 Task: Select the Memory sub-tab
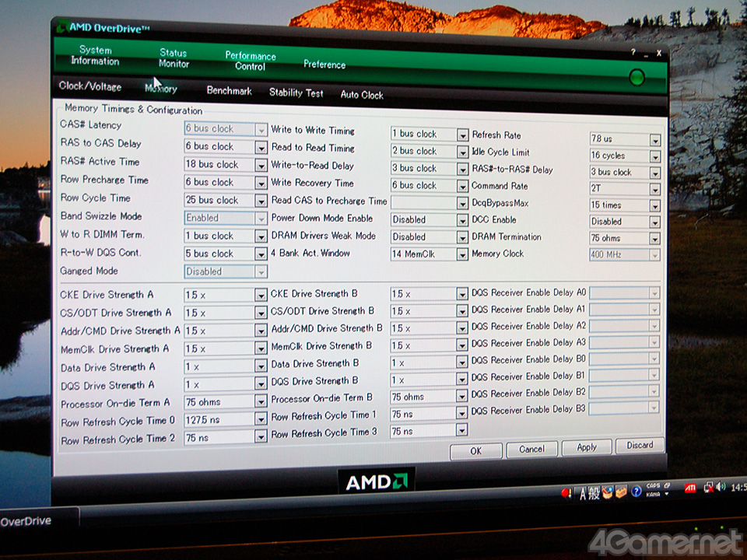tap(161, 89)
